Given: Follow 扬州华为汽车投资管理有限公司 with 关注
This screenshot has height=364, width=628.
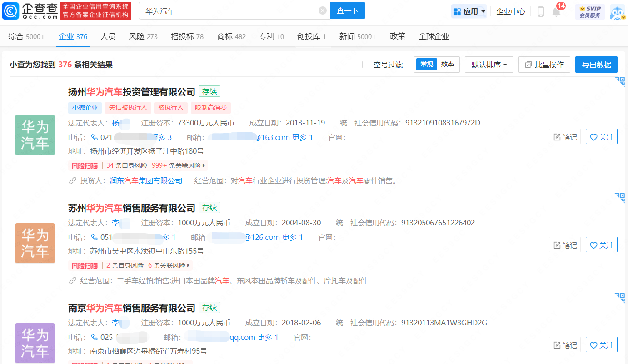Looking at the screenshot, I should click(602, 137).
